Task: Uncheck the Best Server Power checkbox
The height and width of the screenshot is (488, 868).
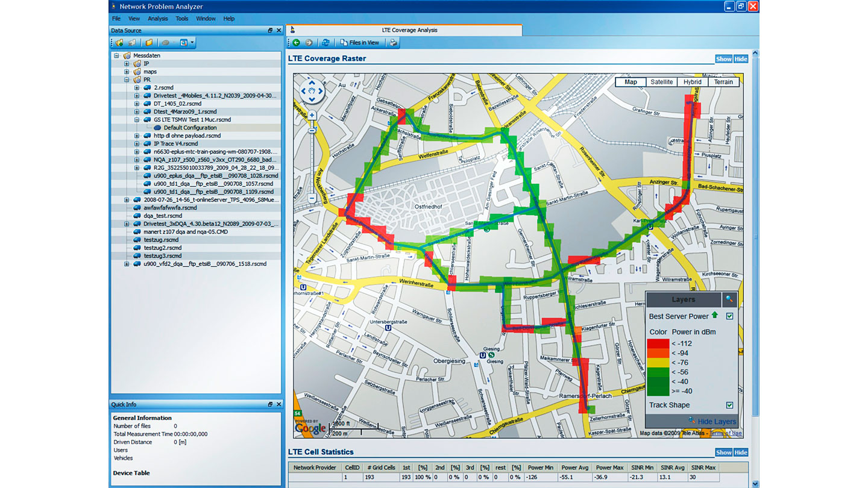Action: tap(729, 316)
